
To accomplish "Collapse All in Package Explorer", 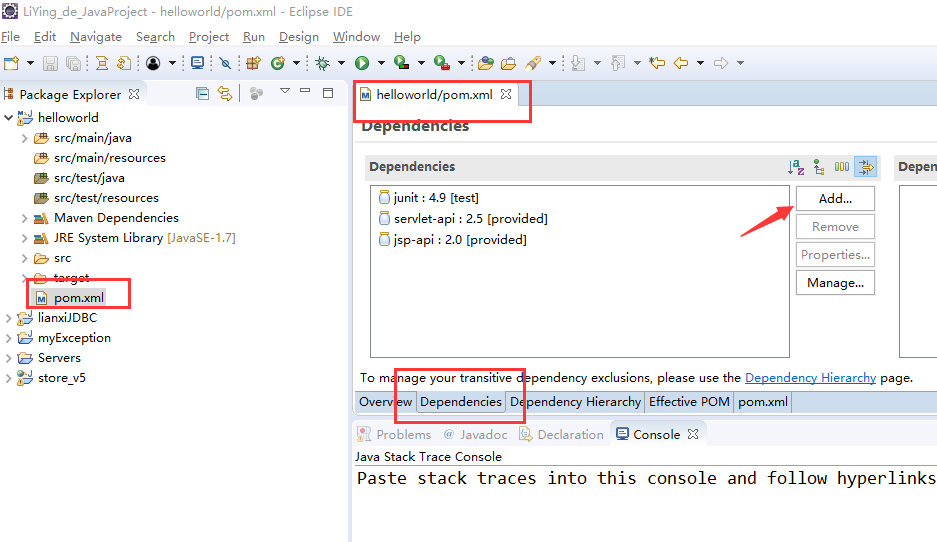I will tap(203, 94).
